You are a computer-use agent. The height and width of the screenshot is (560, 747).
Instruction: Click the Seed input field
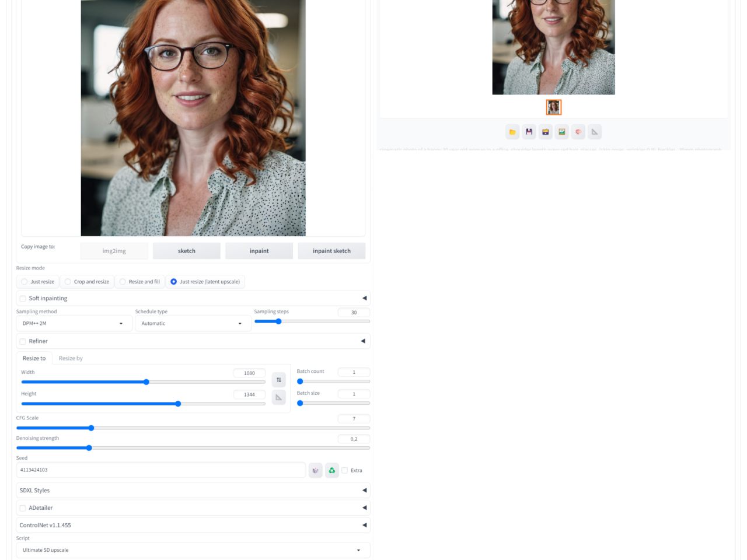pyautogui.click(x=160, y=470)
